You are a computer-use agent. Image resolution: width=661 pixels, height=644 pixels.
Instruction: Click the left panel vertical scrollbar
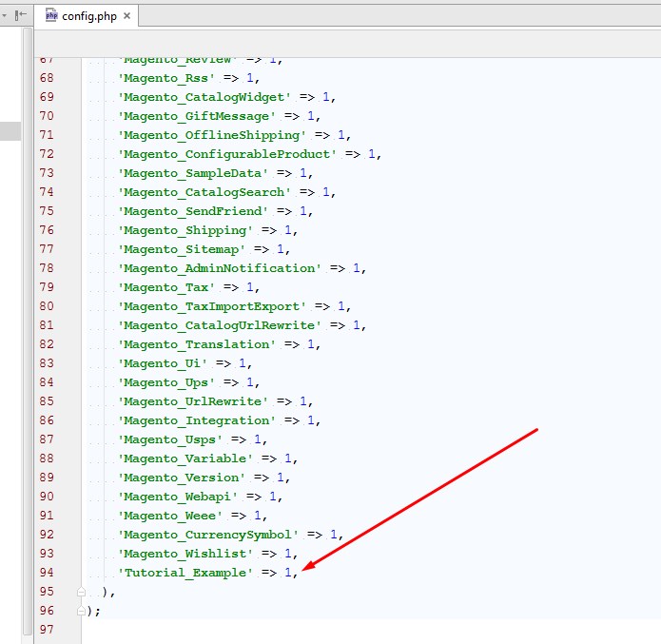(x=28, y=333)
